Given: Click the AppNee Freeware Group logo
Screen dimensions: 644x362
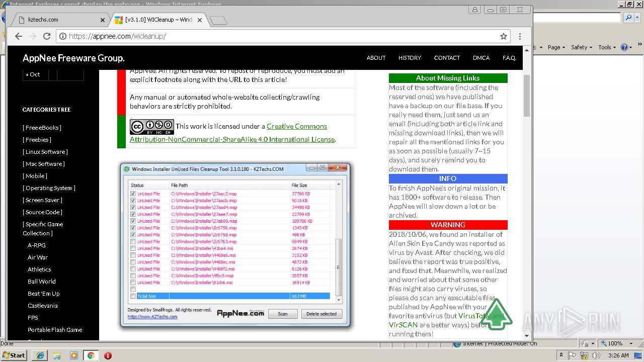Looking at the screenshot, I should tap(73, 58).
